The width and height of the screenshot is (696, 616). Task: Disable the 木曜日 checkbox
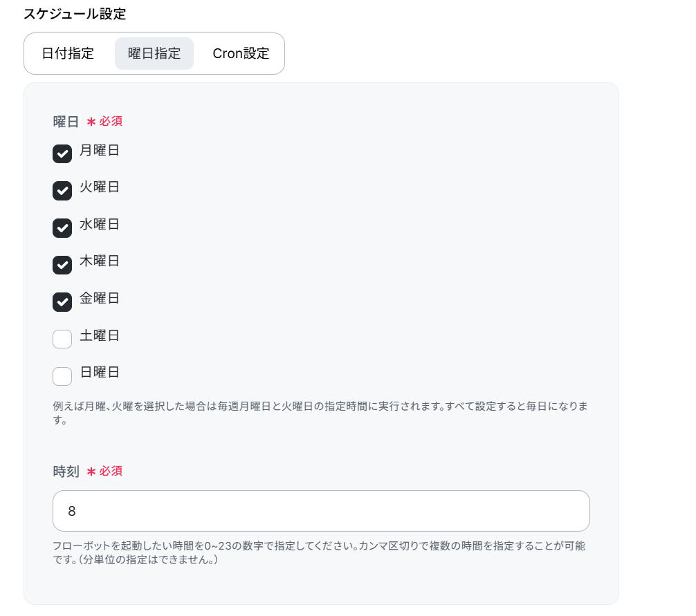click(x=62, y=265)
